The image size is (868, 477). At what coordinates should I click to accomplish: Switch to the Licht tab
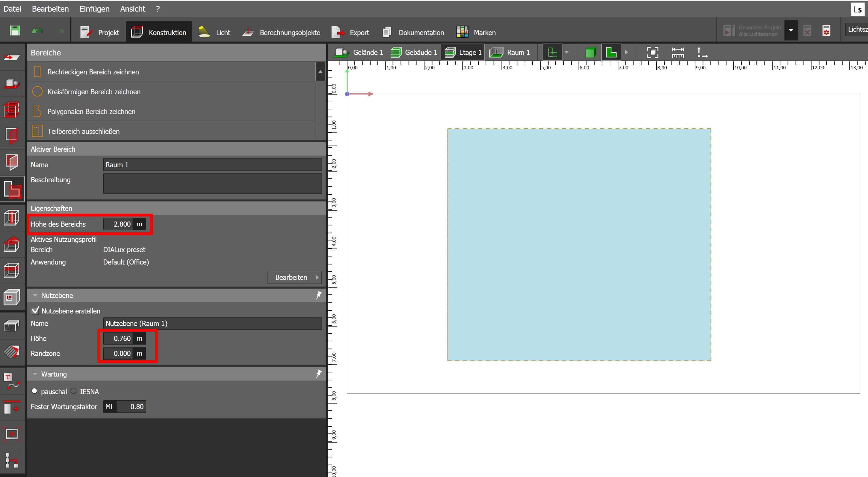coord(214,32)
